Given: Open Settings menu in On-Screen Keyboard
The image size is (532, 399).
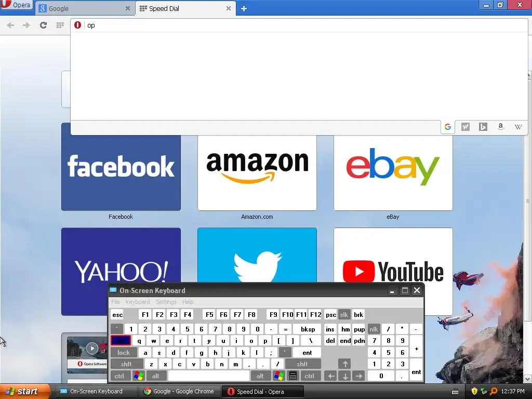Looking at the screenshot, I should [x=166, y=302].
